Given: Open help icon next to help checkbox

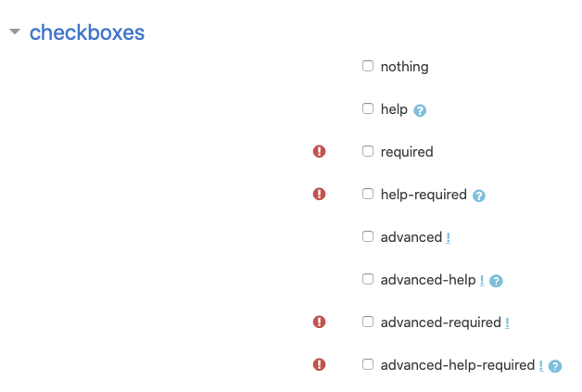Looking at the screenshot, I should tap(420, 110).
